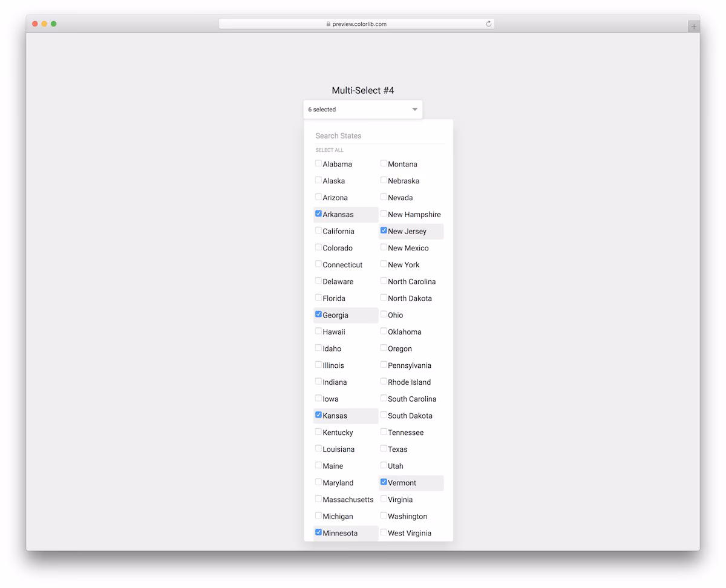Viewport: 726px width, 588px height.
Task: Check the Florida checkbox
Action: click(318, 298)
